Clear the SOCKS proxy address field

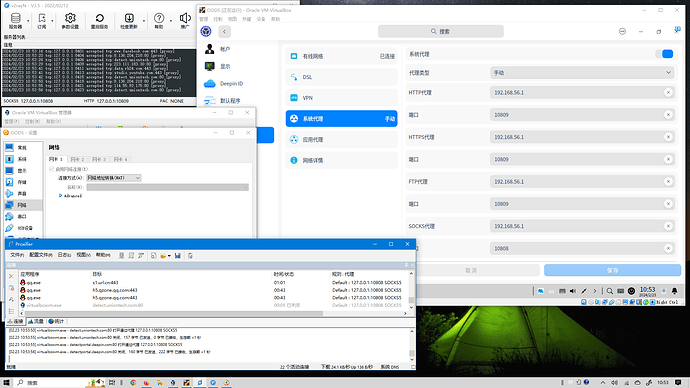pos(668,226)
